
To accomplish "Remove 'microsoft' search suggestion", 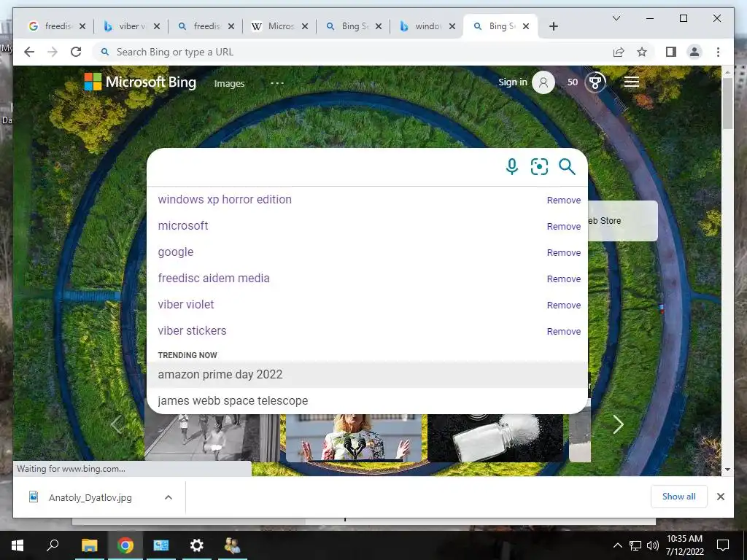I will (x=564, y=226).
